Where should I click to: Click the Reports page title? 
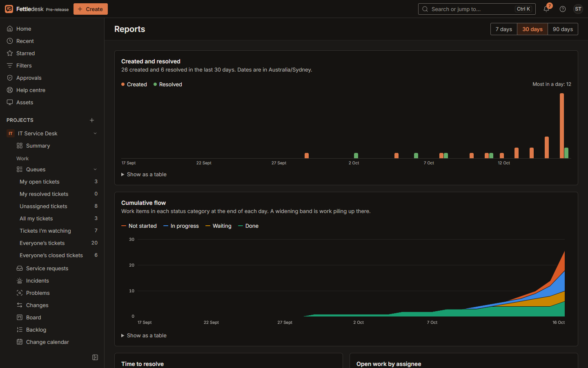coord(130,29)
